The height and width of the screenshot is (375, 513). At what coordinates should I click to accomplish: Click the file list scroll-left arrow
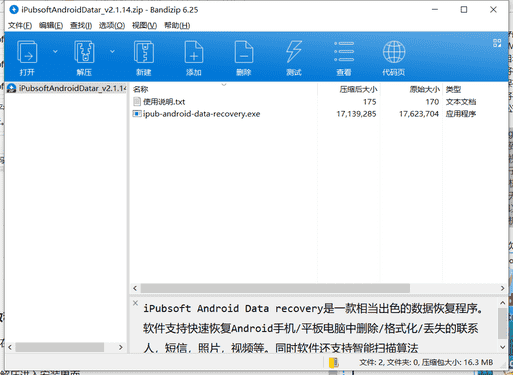(135, 288)
